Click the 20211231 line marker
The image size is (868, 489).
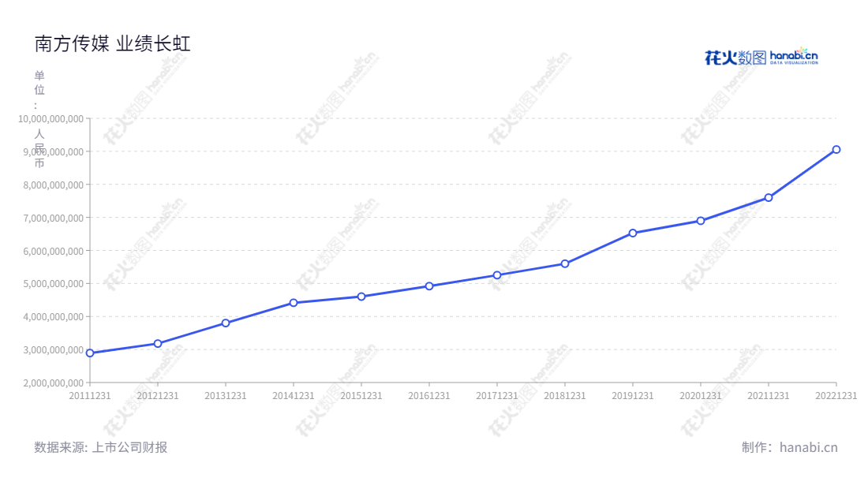click(x=769, y=198)
